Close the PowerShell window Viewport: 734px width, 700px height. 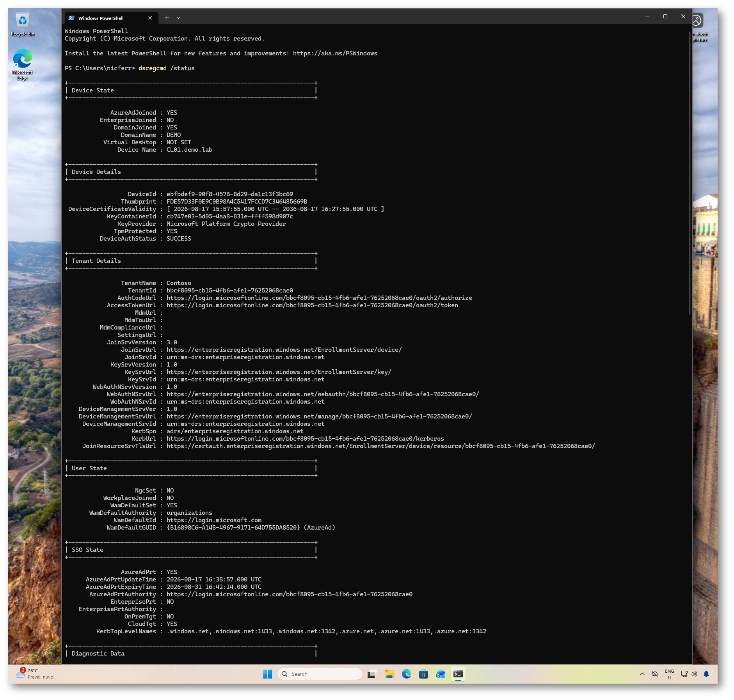pyautogui.click(x=683, y=16)
